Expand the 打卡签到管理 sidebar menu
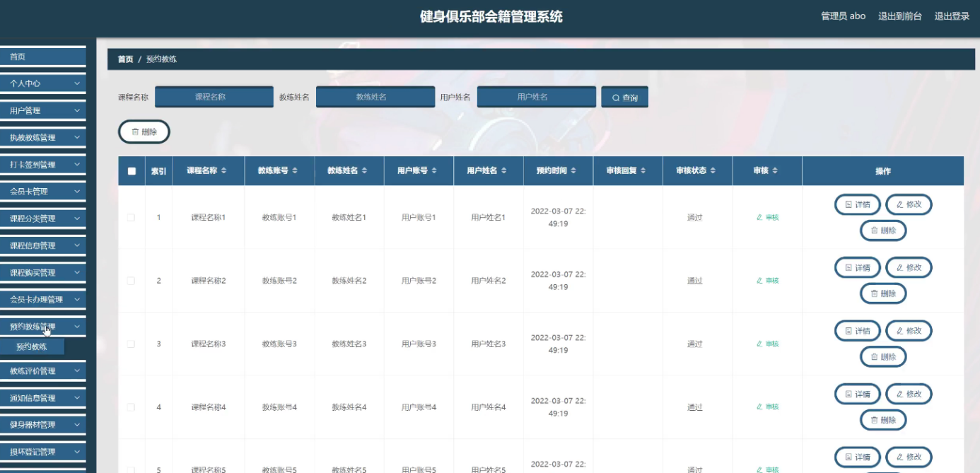 [42, 165]
